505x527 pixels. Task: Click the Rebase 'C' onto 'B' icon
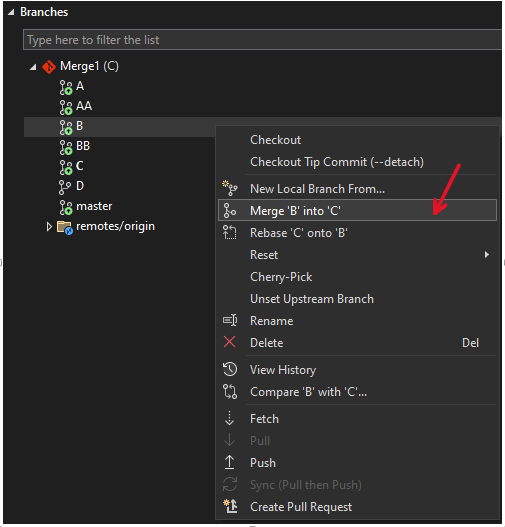tap(230, 233)
